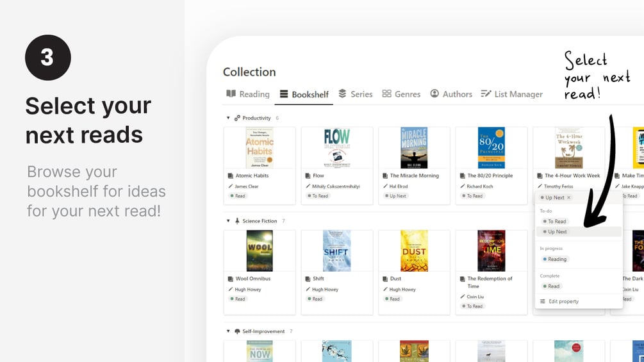Switch to the Reading tab
644x362 pixels.
248,94
